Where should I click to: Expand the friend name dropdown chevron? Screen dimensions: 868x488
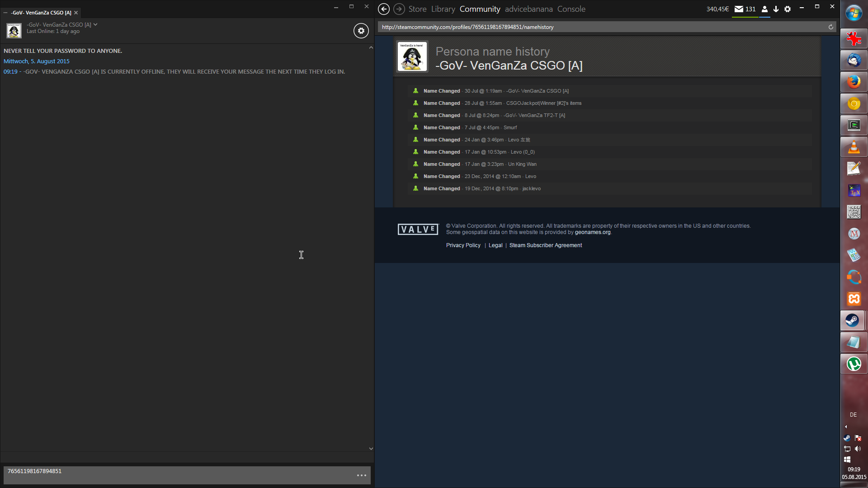pyautogui.click(x=95, y=24)
